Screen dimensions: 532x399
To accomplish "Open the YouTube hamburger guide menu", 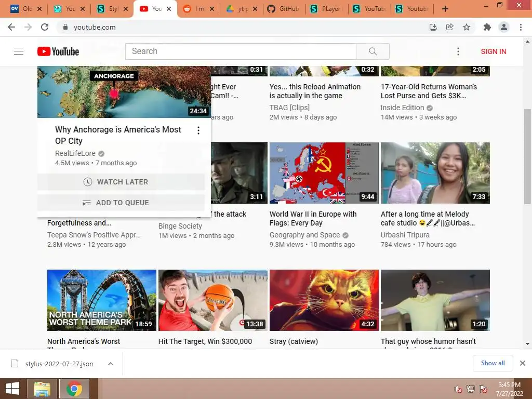I will tap(19, 51).
